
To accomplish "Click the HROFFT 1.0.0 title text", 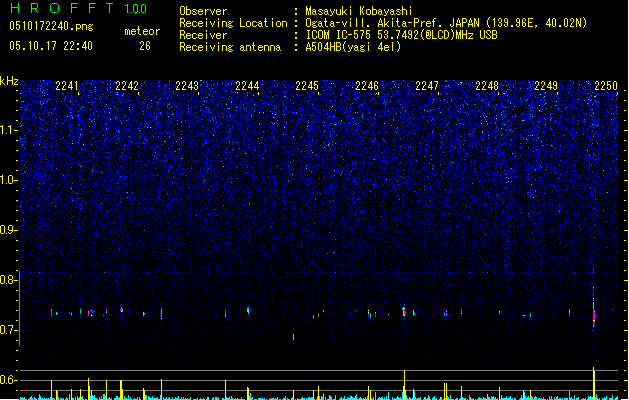I will [79, 8].
